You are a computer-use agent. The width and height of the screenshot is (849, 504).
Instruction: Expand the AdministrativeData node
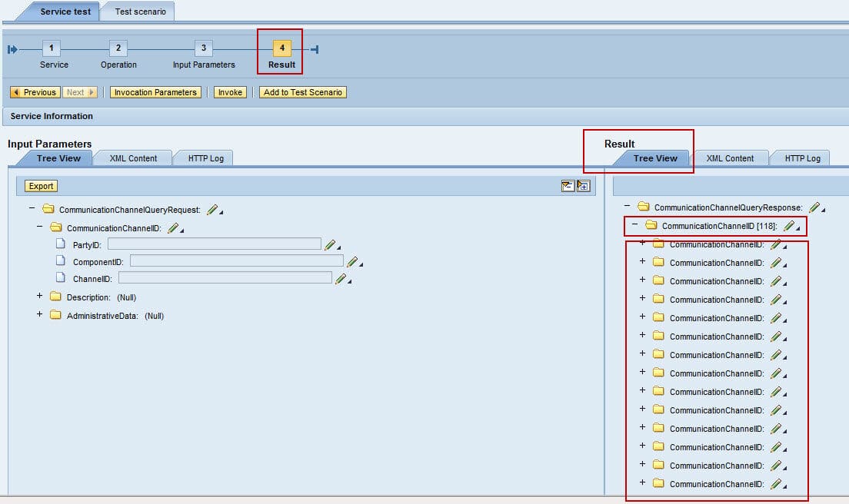click(39, 315)
